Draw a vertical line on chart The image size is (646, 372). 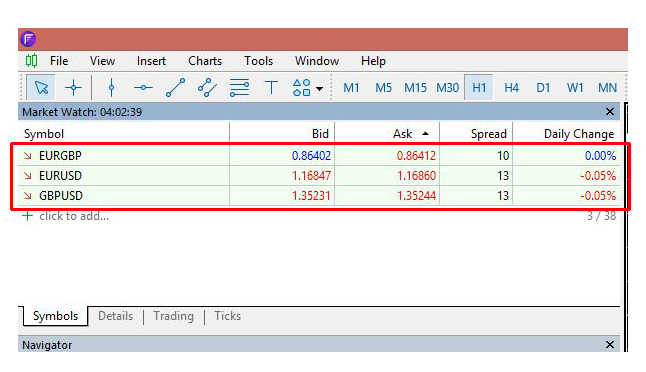tap(111, 87)
